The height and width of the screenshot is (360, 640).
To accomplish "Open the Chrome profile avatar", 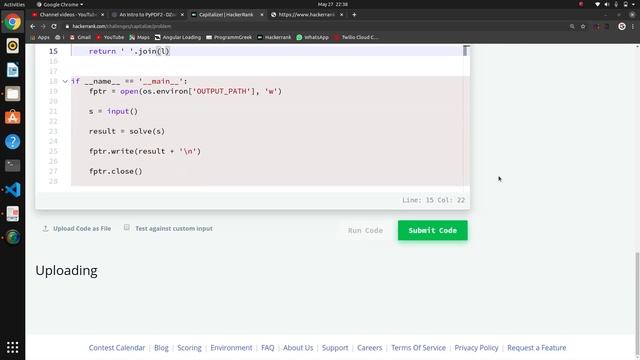I will 622,26.
